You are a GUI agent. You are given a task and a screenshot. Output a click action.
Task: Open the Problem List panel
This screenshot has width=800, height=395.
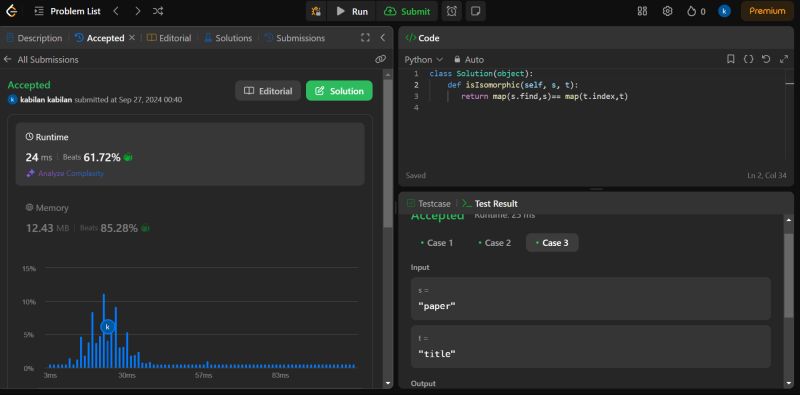tap(68, 11)
